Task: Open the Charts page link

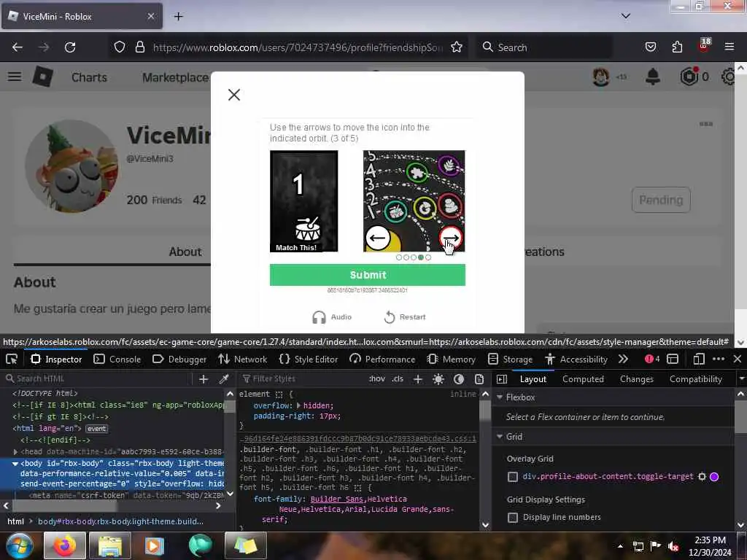Action: pyautogui.click(x=89, y=77)
